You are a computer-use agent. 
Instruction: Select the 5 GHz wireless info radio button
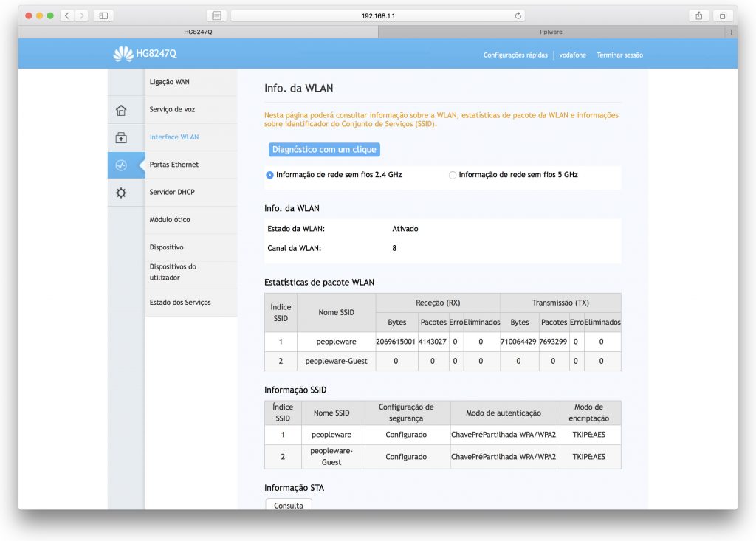click(x=453, y=175)
